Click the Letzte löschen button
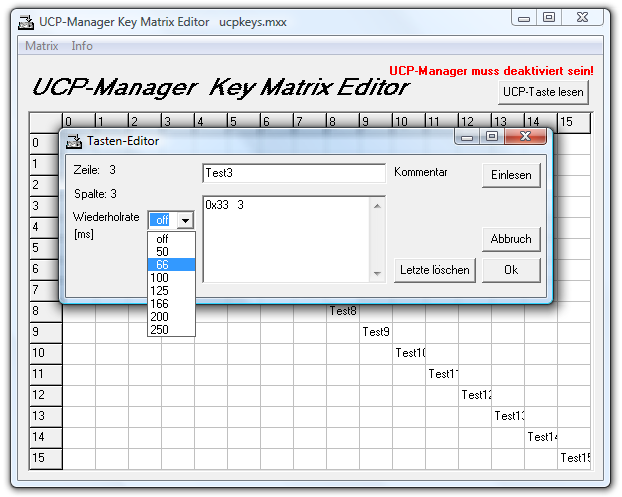Image resolution: width=622 pixels, height=497 pixels. pyautogui.click(x=435, y=270)
